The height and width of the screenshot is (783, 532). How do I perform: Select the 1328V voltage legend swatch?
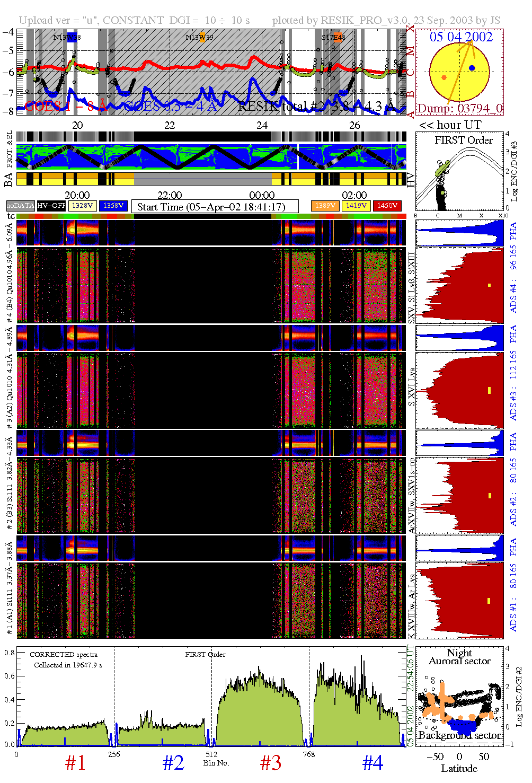tap(83, 206)
